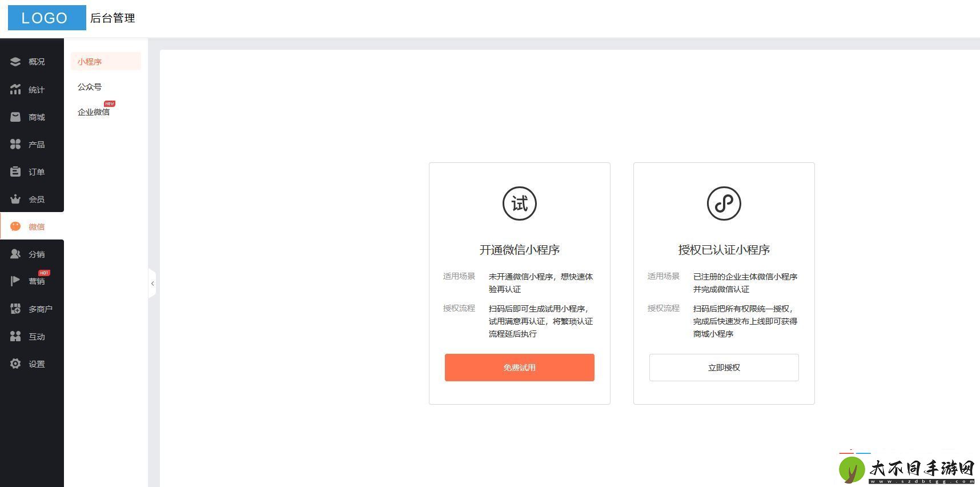
Task: Click 适用场景 label in 授权已认证小程序 card
Action: [663, 276]
